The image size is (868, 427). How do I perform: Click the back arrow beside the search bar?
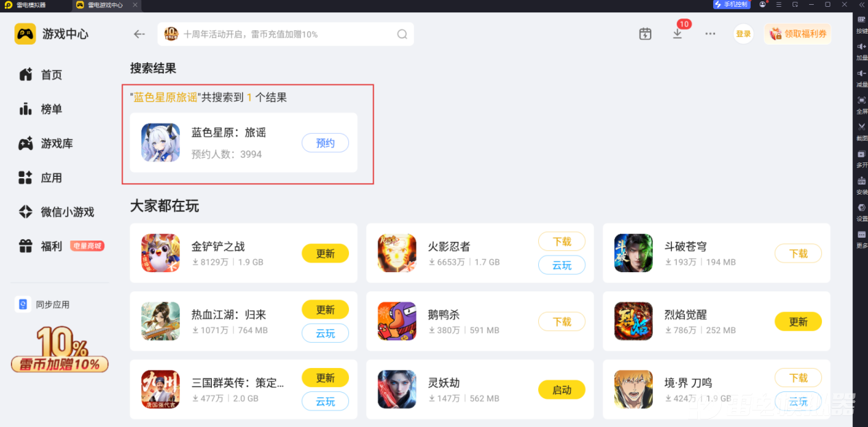pyautogui.click(x=139, y=34)
